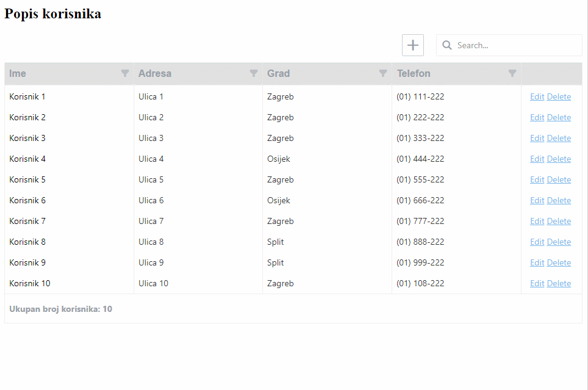Click 'Osijek' in the Korisnik 6 row
The width and height of the screenshot is (588, 390).
tap(279, 200)
